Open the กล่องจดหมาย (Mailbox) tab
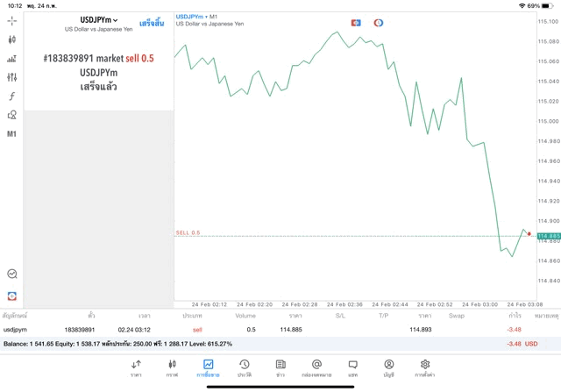The image size is (561, 392). pos(316,368)
